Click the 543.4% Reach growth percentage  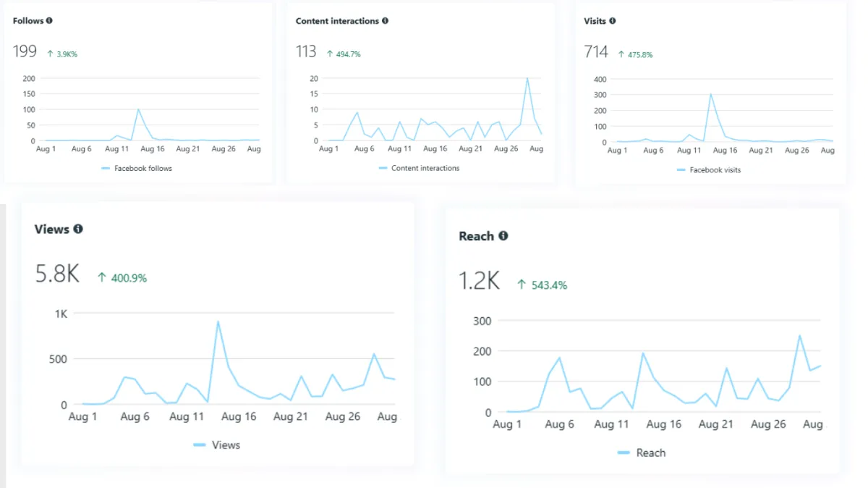(548, 285)
